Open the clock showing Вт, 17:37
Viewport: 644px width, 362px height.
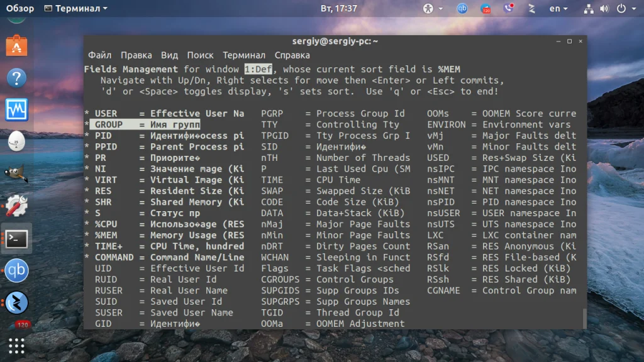339,8
